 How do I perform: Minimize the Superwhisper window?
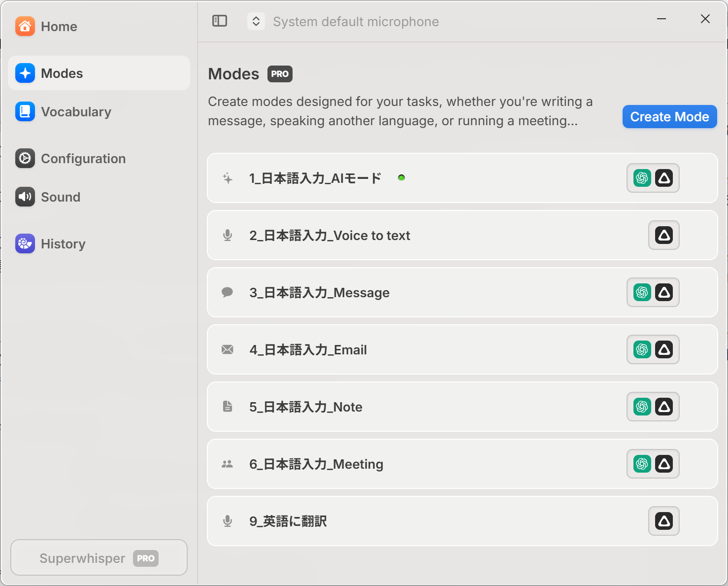click(662, 19)
